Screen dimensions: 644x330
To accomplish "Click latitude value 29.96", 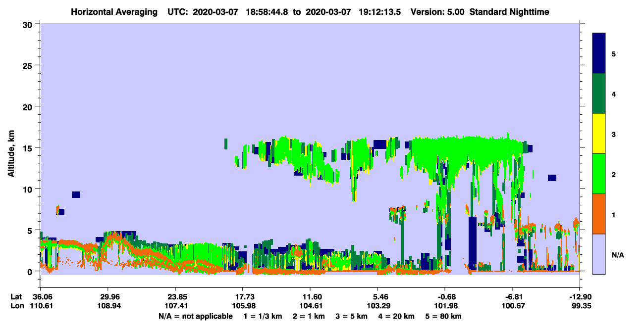I will (x=108, y=297).
